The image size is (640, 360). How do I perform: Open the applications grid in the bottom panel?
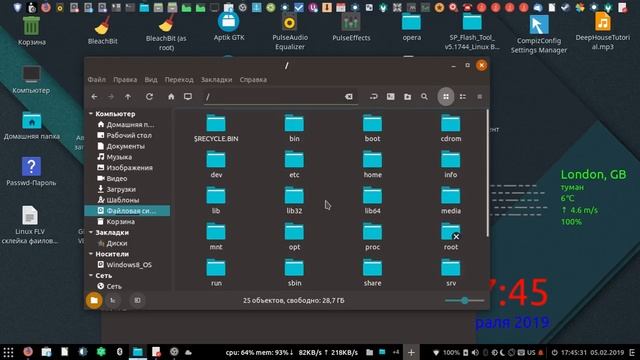8,352
